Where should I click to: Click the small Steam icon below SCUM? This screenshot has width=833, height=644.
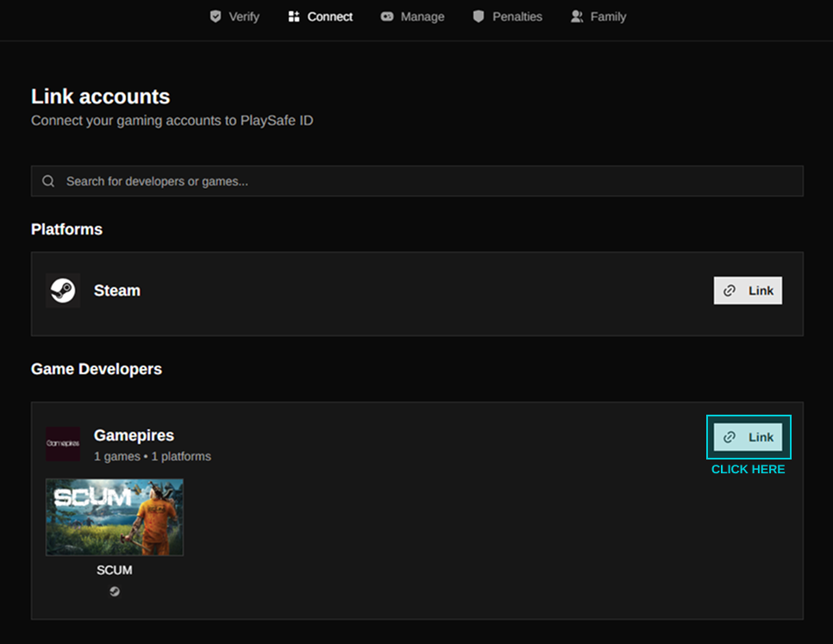tap(115, 591)
